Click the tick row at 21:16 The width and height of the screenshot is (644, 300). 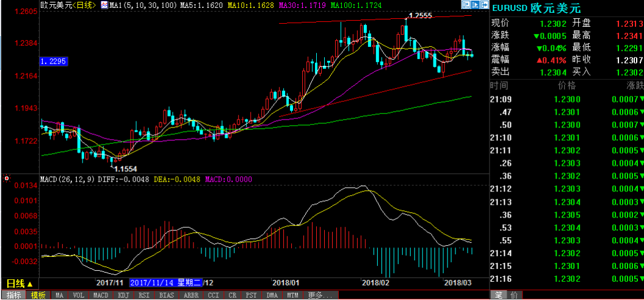(567, 279)
